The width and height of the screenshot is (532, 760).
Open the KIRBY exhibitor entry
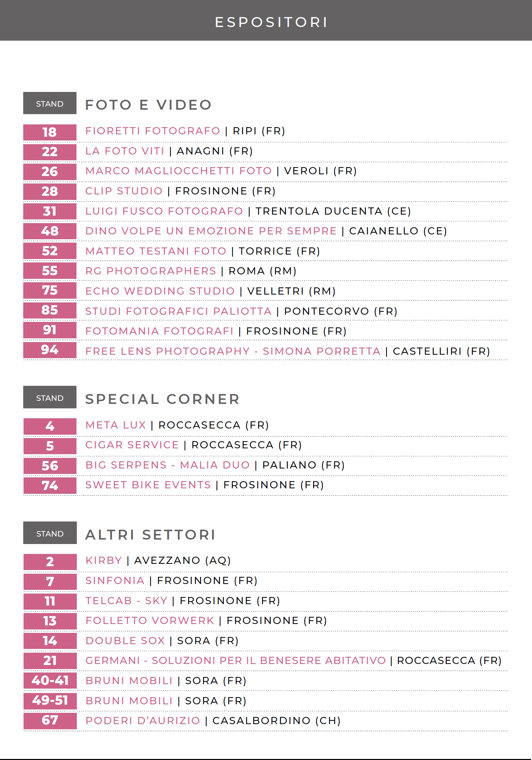104,560
